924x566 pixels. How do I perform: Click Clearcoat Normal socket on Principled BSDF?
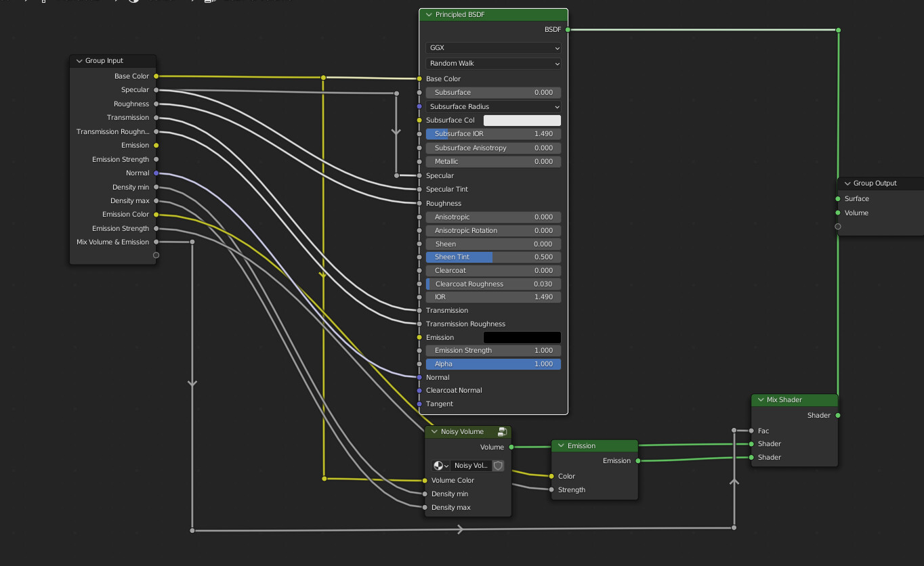[x=419, y=391]
